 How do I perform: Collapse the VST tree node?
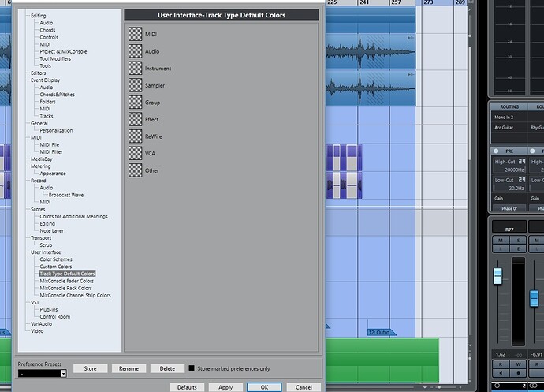pos(35,303)
